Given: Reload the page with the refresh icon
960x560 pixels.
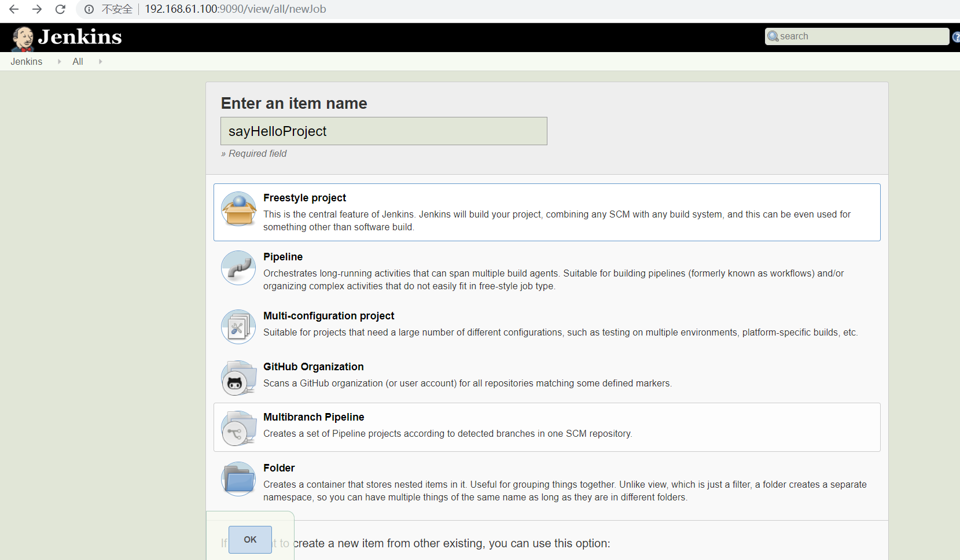Looking at the screenshot, I should [x=60, y=9].
